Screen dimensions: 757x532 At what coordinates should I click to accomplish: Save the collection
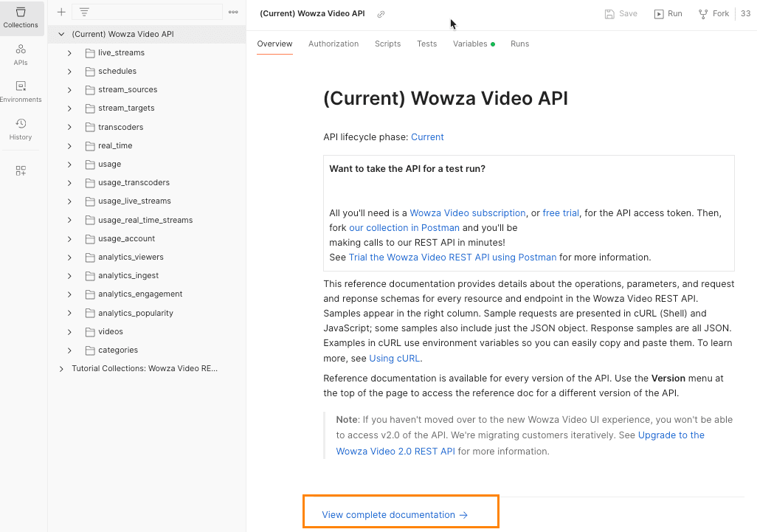(621, 13)
